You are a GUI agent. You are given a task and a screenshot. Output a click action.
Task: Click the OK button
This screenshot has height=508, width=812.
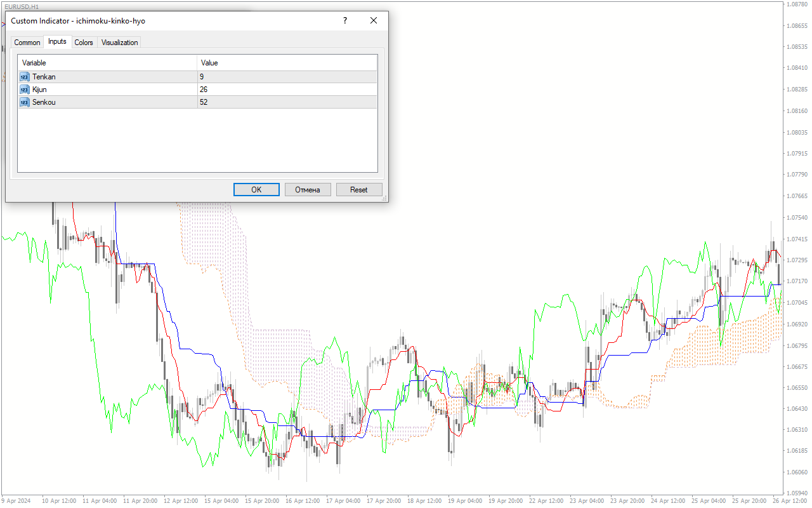[256, 189]
